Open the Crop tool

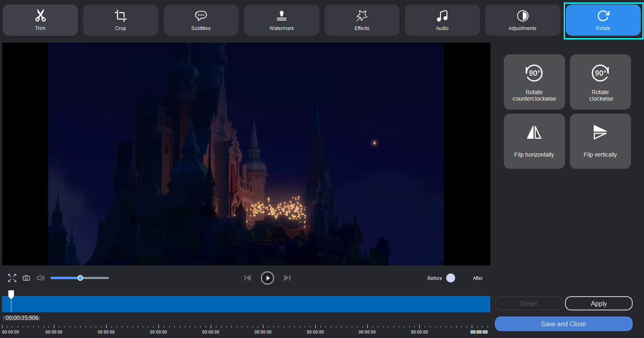pyautogui.click(x=120, y=20)
